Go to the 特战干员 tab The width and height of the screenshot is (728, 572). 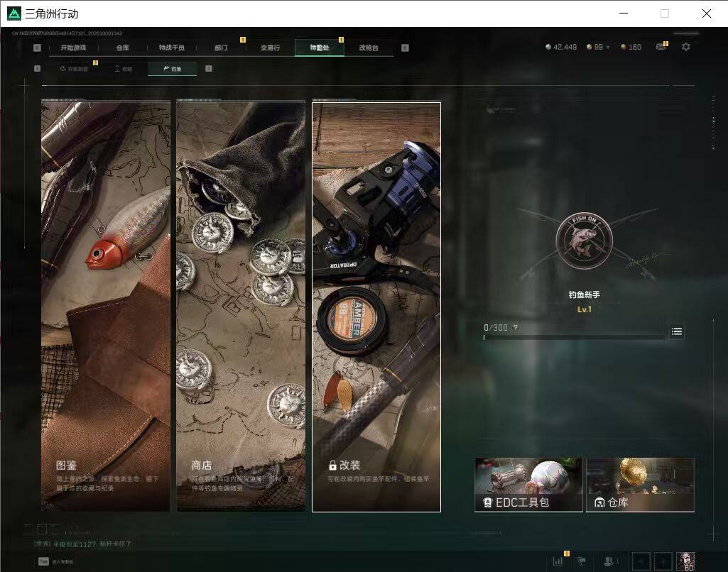[172, 48]
